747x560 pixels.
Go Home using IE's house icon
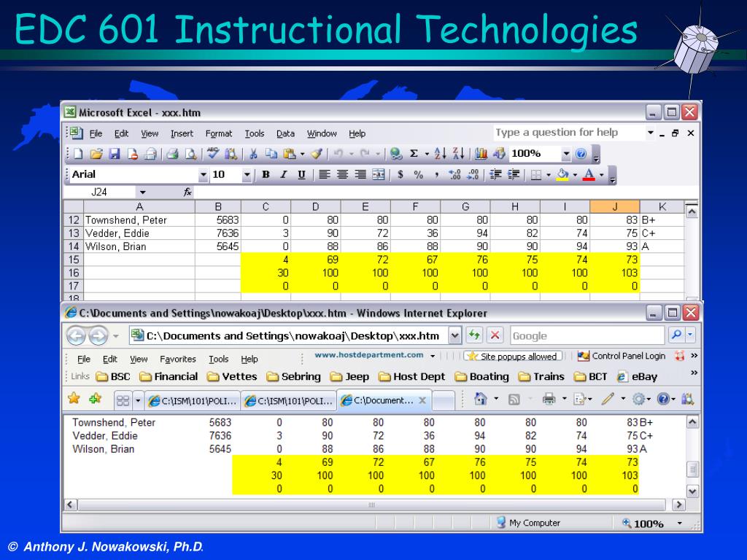click(481, 399)
